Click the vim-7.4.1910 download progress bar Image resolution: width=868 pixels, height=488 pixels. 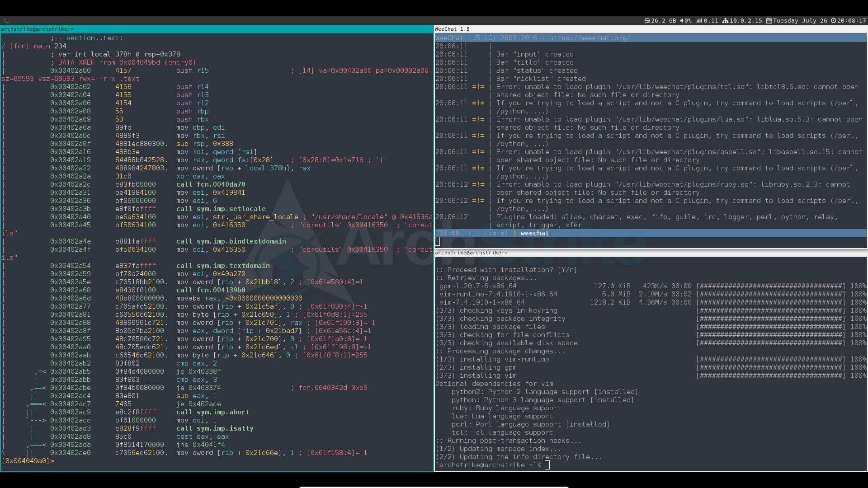[x=770, y=302]
